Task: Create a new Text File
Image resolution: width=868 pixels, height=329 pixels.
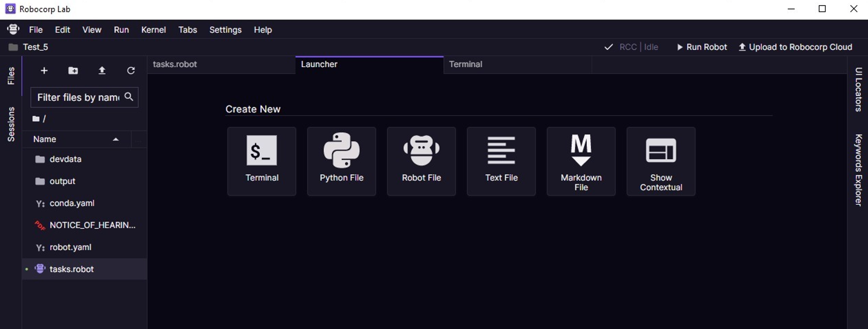Action: 501,161
